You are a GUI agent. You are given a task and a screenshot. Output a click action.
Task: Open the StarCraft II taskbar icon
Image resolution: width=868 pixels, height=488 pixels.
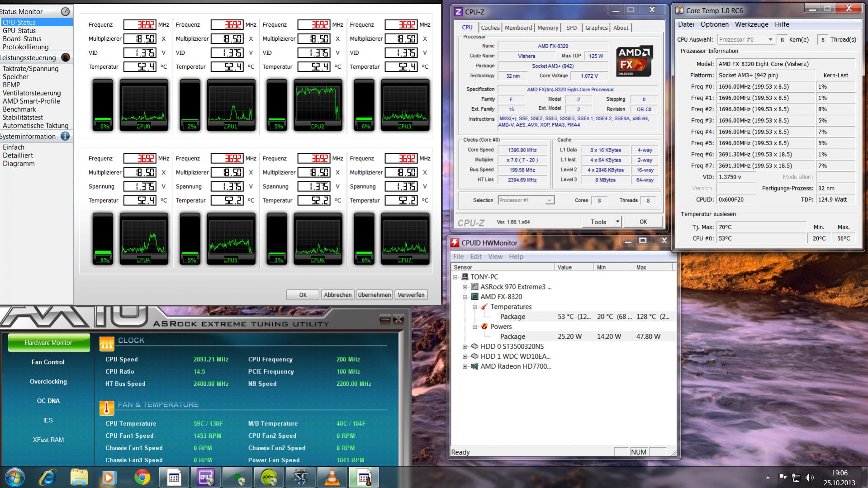(x=300, y=478)
